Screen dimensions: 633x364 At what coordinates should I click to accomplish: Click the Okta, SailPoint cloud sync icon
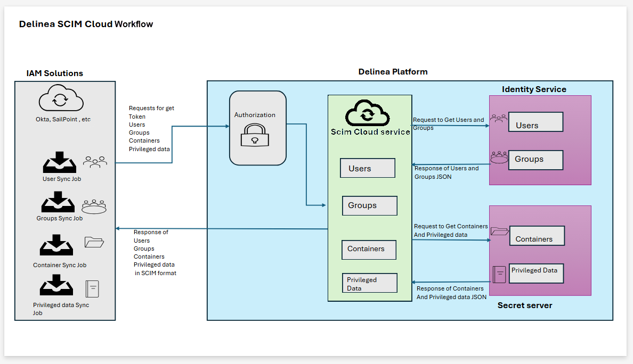[61, 100]
